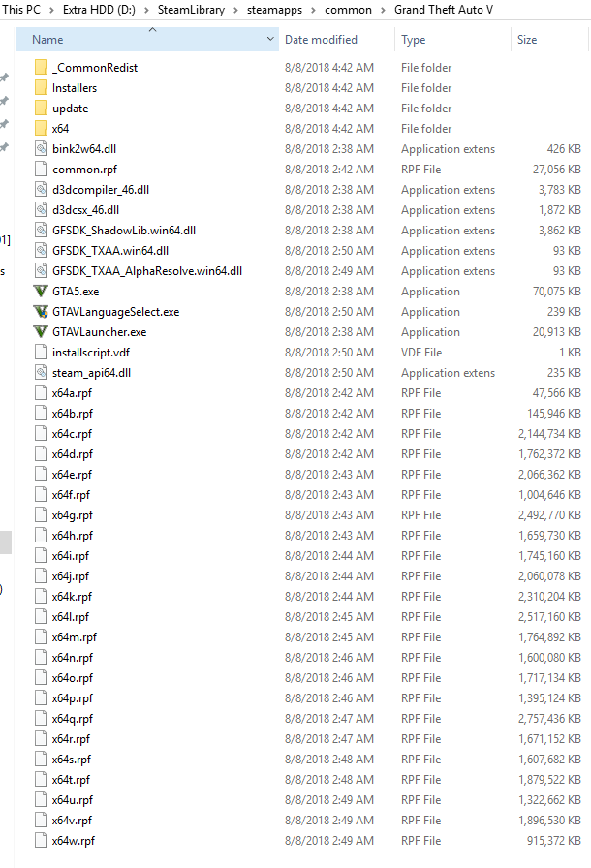Select the x64j.rpf file name
This screenshot has width=591, height=868.
pyautogui.click(x=71, y=576)
